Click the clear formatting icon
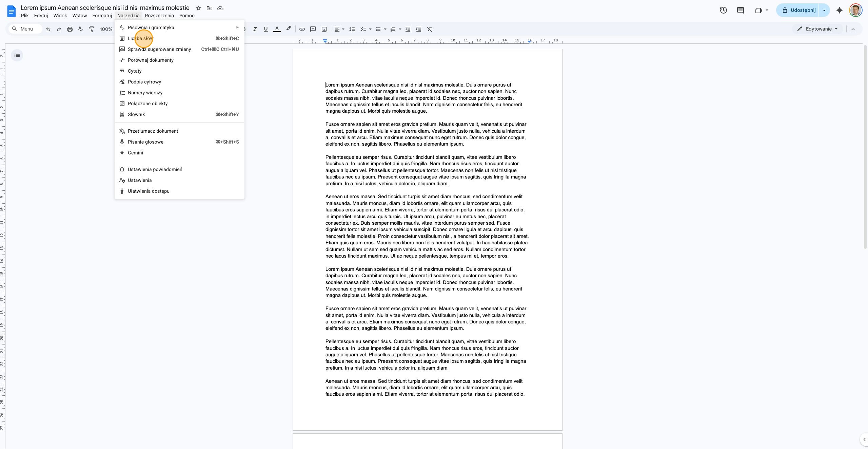Screen dimensions: 868x449 (x=430, y=29)
